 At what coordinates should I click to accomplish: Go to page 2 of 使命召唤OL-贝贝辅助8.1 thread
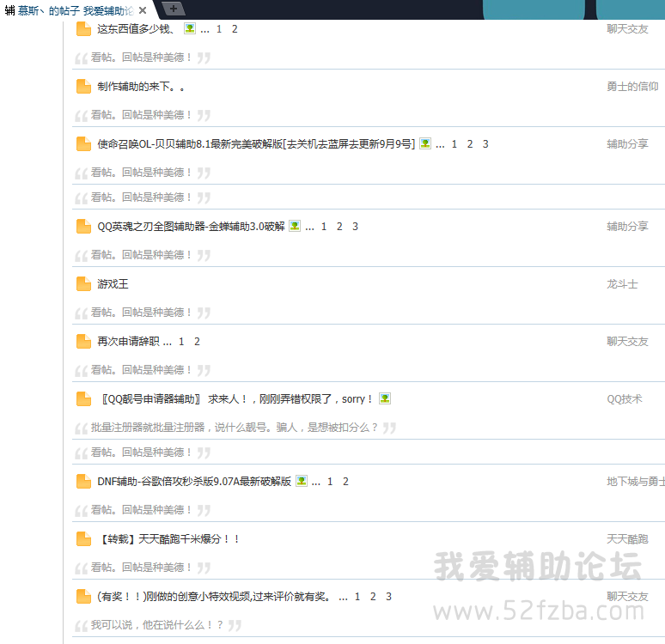(470, 144)
